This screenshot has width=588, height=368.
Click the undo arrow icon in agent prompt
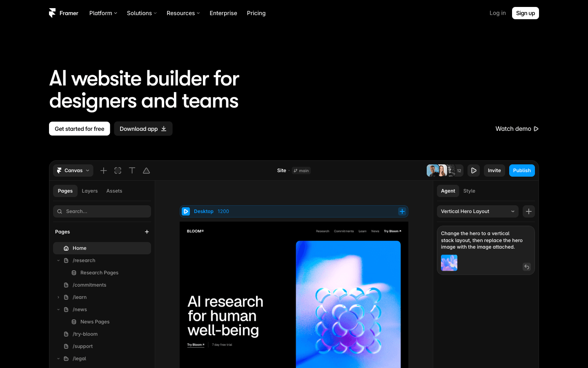(x=527, y=267)
